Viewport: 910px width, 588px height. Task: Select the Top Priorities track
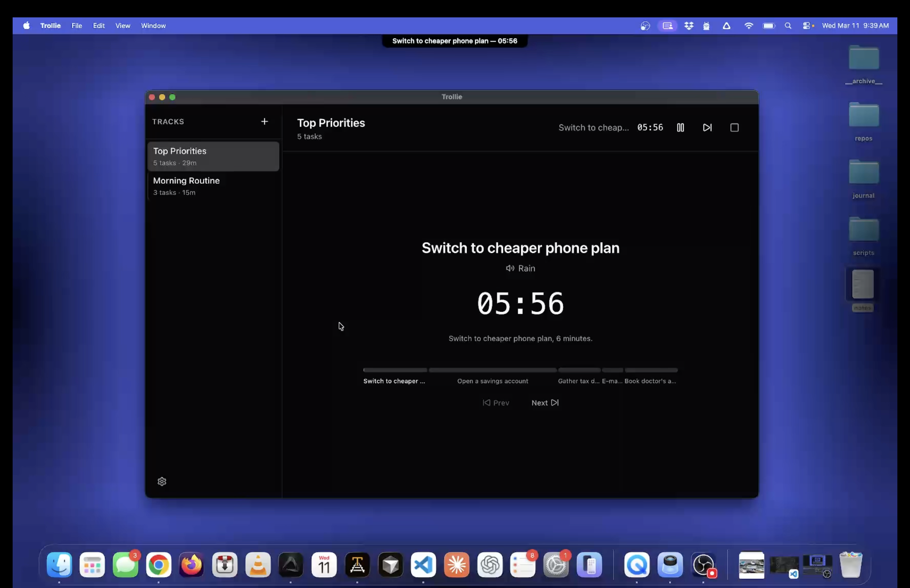pos(213,156)
